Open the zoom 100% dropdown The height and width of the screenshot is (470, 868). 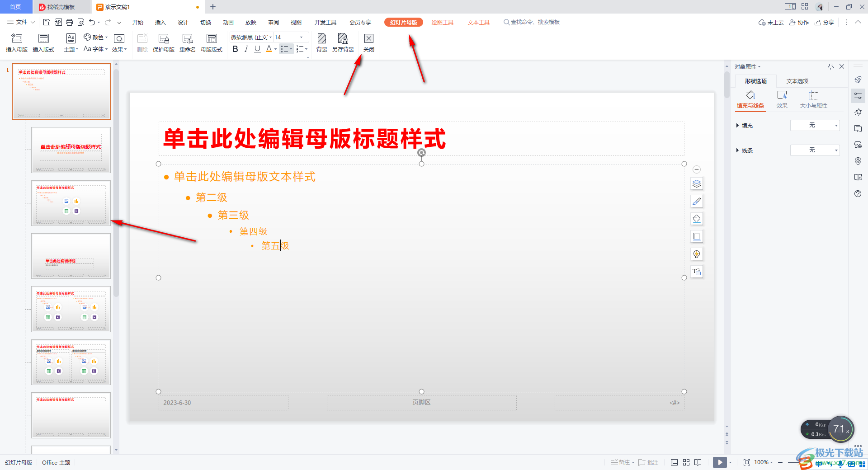tap(764, 462)
